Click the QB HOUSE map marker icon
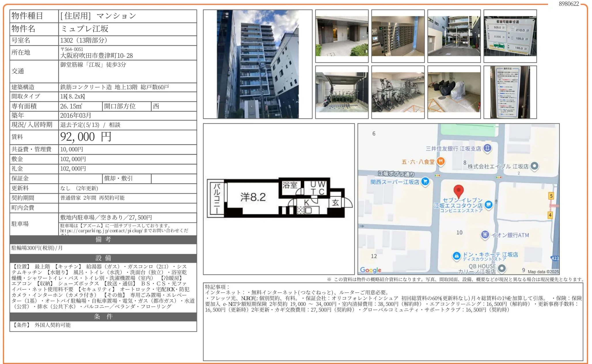Image resolution: width=592 pixels, height=364 pixels. coord(502,268)
